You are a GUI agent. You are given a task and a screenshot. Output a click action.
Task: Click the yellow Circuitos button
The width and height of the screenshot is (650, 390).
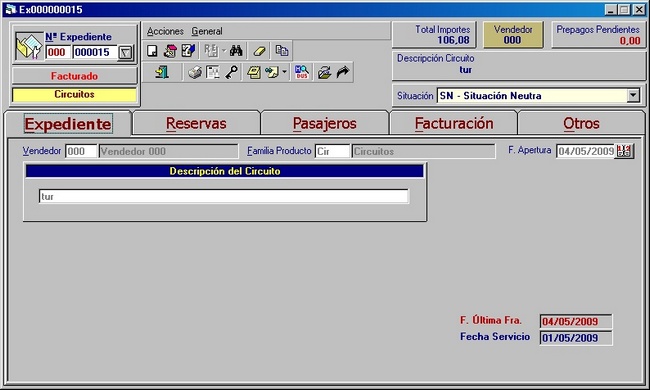(x=75, y=94)
